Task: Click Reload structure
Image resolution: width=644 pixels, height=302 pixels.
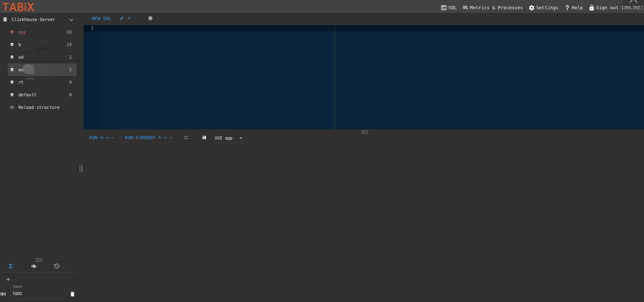Action: coord(39,107)
